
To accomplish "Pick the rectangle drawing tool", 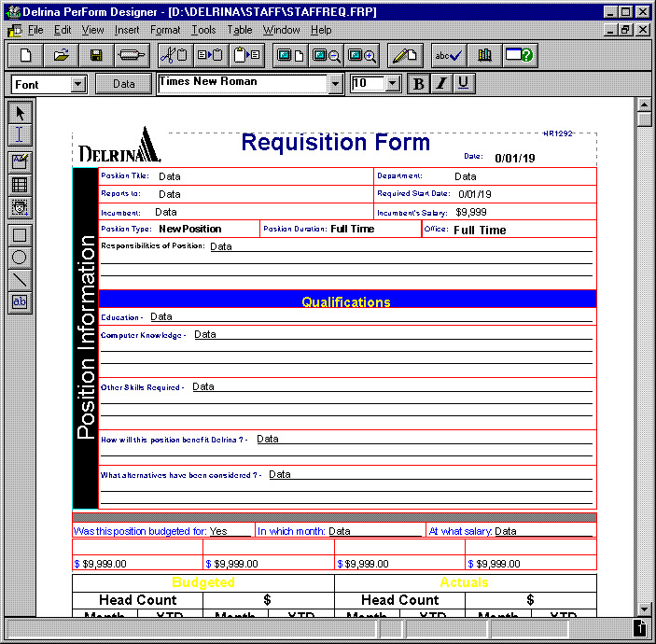I will 21,235.
